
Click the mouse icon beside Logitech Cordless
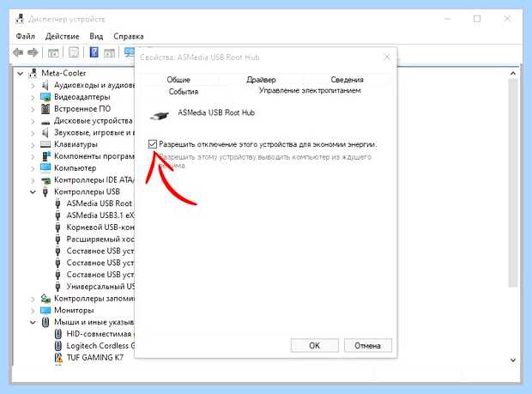click(x=58, y=346)
